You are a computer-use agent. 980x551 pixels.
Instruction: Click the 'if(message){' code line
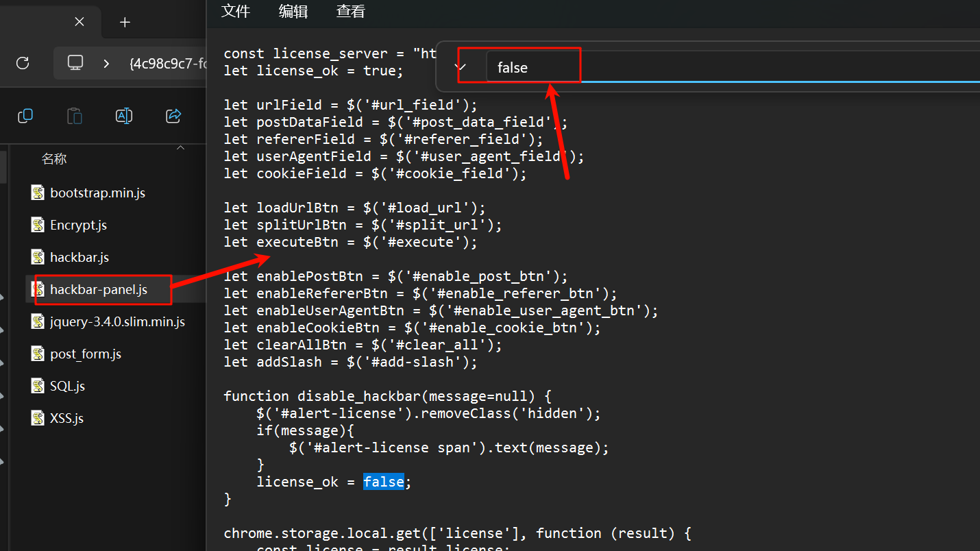click(x=305, y=430)
